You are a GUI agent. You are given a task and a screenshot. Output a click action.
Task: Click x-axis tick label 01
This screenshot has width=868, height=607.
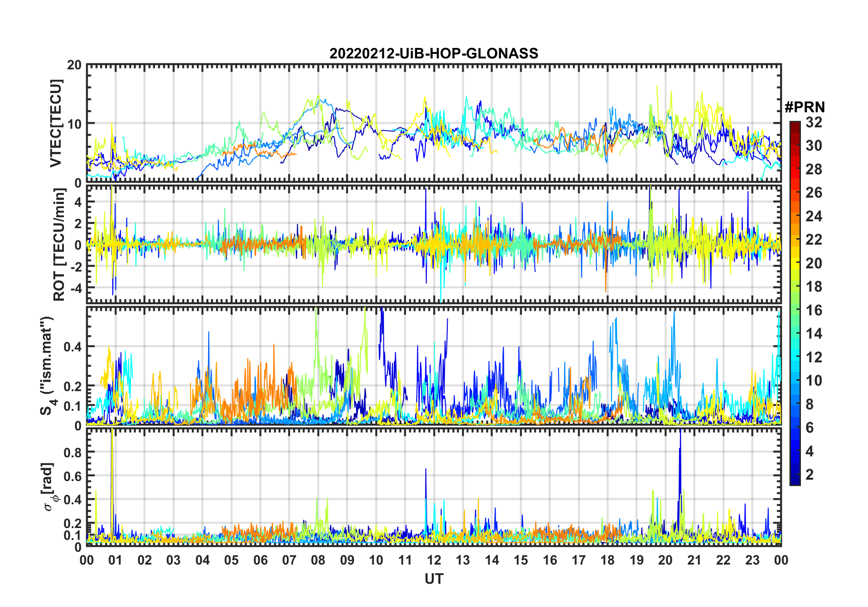115,560
